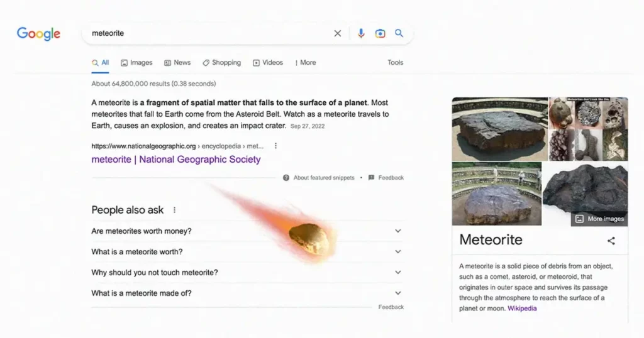The height and width of the screenshot is (338, 644).
Task: Submit search with the magnifying glass icon
Action: (x=399, y=33)
